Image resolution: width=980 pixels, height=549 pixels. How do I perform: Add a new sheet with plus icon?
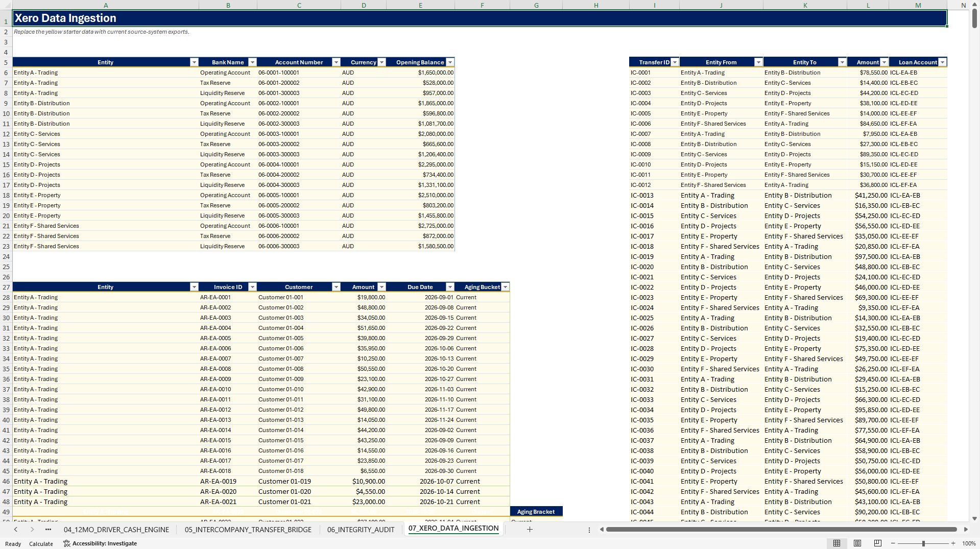[530, 530]
